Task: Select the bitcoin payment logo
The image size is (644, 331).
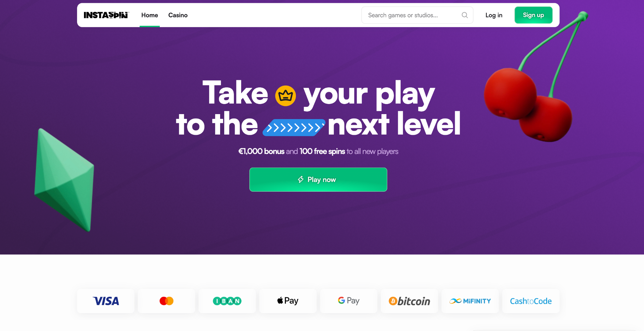Action: coord(409,301)
